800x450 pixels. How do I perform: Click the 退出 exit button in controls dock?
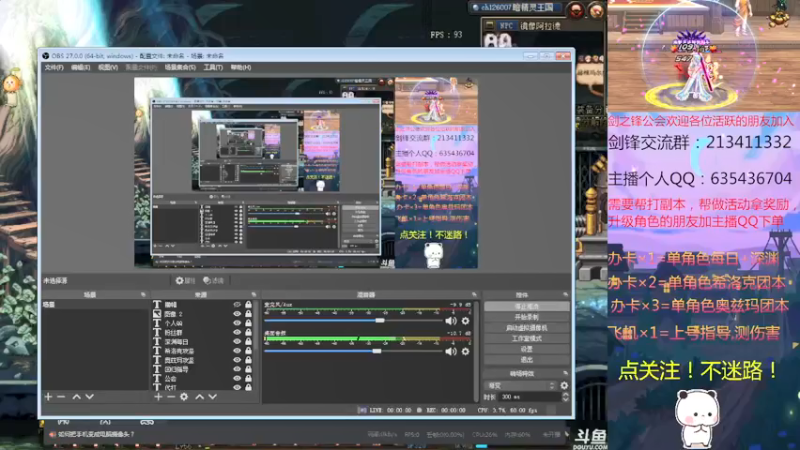[527, 360]
